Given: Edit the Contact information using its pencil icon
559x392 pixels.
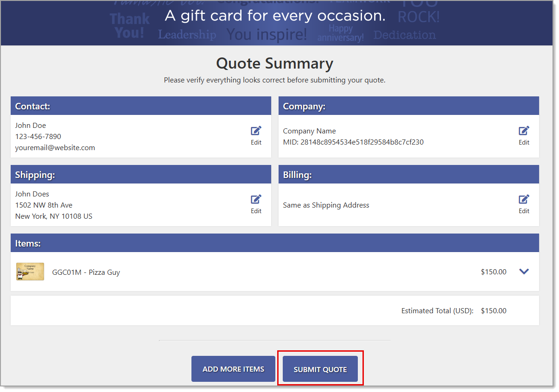Looking at the screenshot, I should click(x=256, y=130).
